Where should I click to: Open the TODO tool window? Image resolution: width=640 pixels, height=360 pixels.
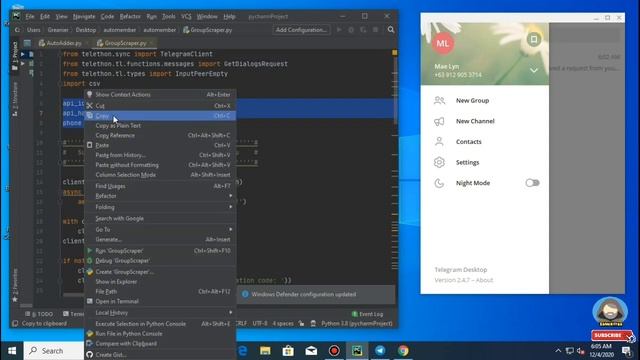(39, 314)
